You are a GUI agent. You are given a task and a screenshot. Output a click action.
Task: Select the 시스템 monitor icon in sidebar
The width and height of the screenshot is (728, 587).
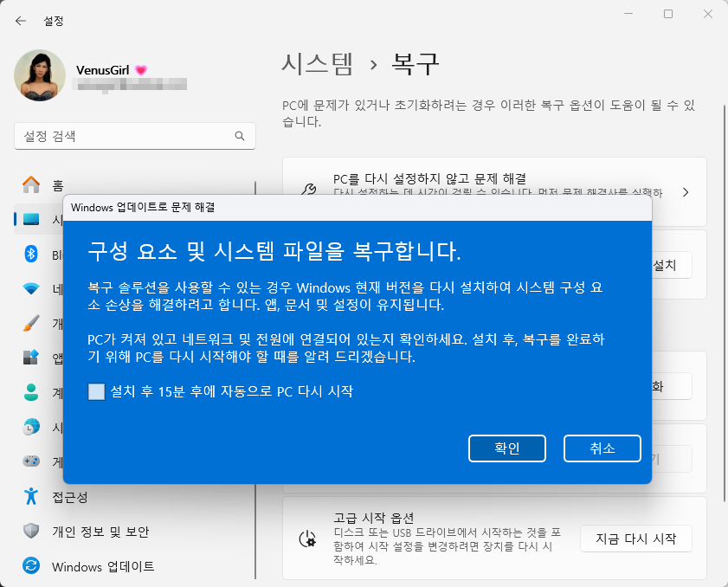point(31,219)
